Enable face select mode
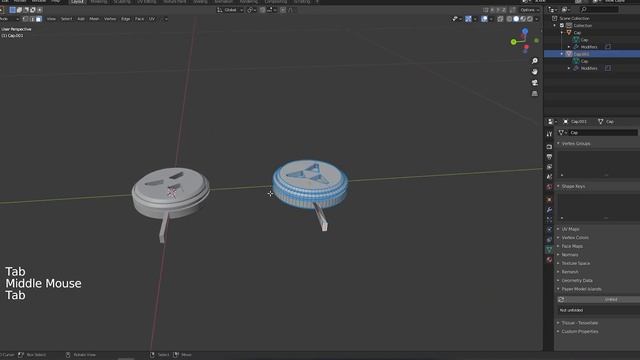 (x=39, y=19)
